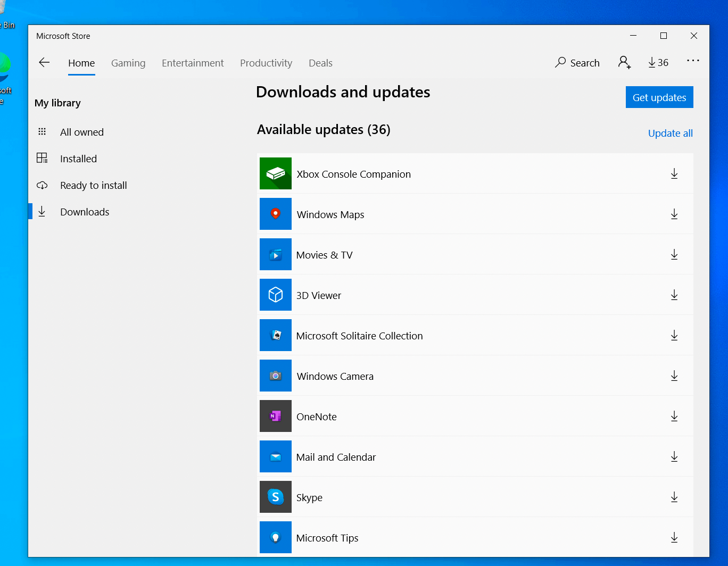
Task: Open the Home tab
Action: 81,63
